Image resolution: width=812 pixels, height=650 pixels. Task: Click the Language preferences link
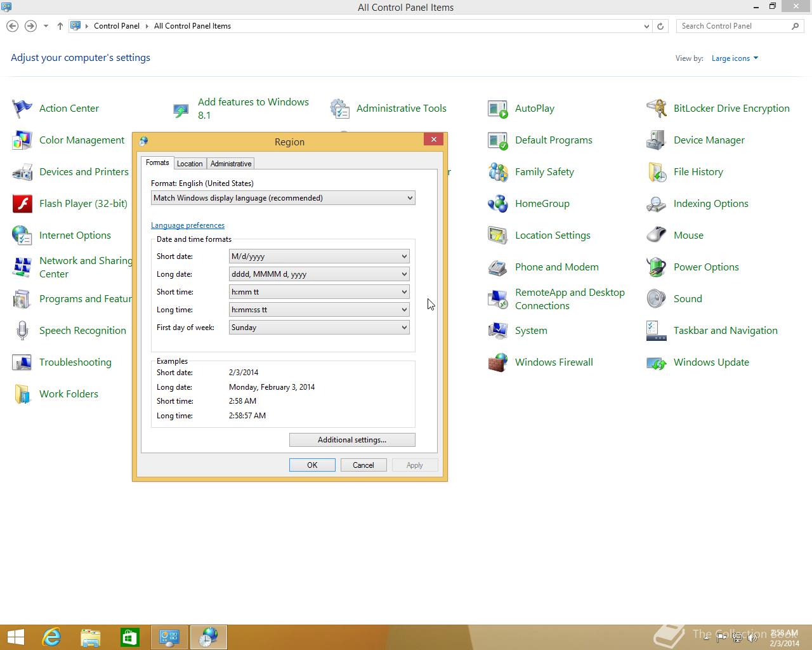pyautogui.click(x=188, y=225)
